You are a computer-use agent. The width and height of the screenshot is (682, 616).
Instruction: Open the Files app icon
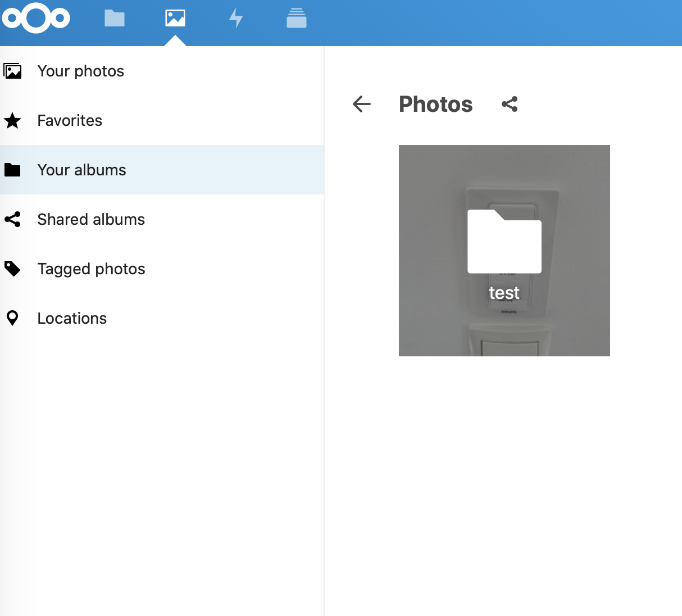(x=115, y=19)
